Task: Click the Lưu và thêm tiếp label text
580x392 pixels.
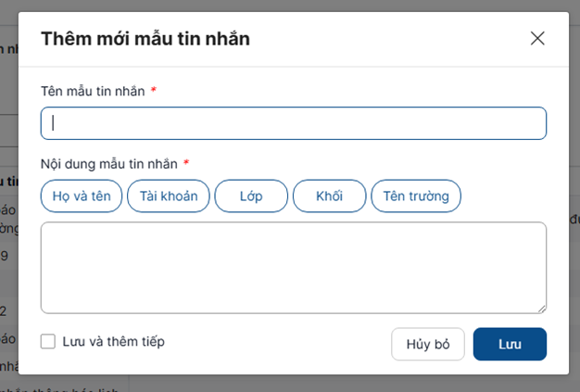Action: click(113, 342)
